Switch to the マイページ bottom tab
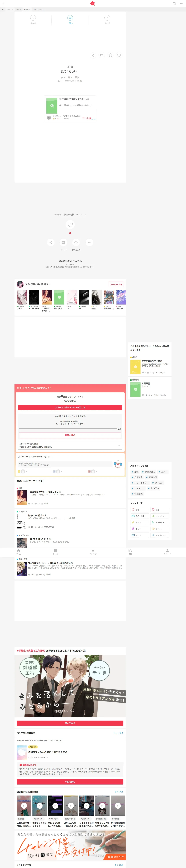The height and width of the screenshot is (868, 186). tap(167, 552)
